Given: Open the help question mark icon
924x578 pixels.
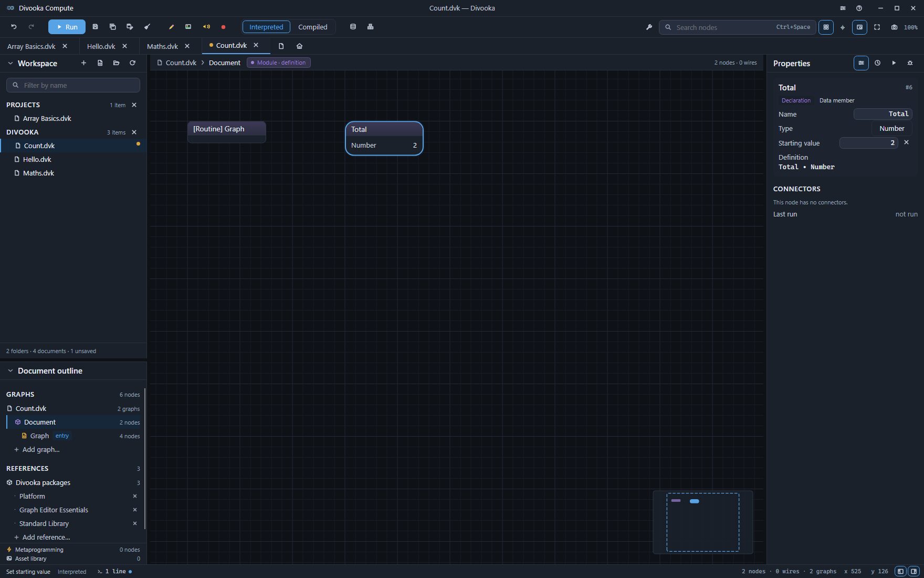Looking at the screenshot, I should coord(859,8).
